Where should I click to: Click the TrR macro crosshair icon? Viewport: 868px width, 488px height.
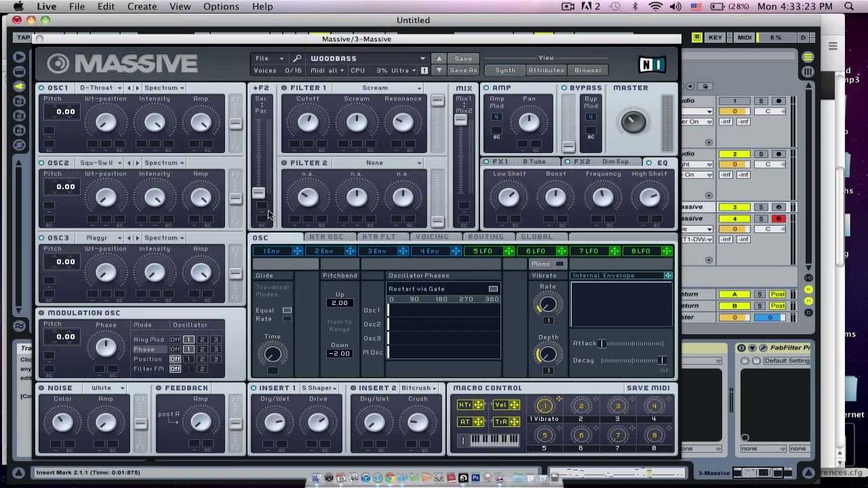click(x=515, y=422)
